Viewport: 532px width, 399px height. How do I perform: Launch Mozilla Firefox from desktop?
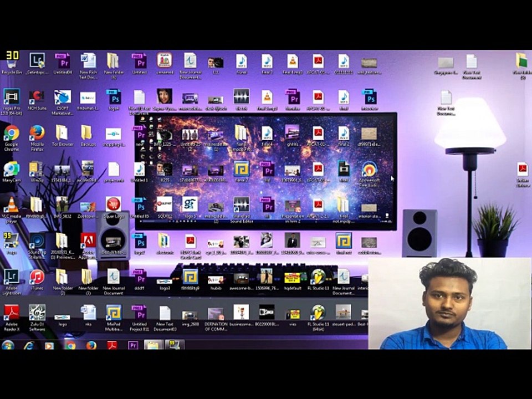[37, 137]
